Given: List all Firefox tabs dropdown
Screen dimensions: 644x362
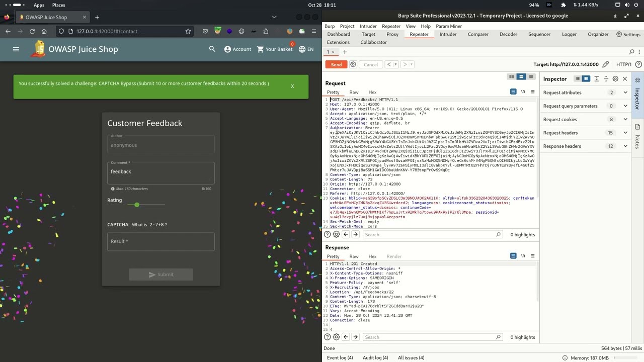Looking at the screenshot, I should (274, 17).
